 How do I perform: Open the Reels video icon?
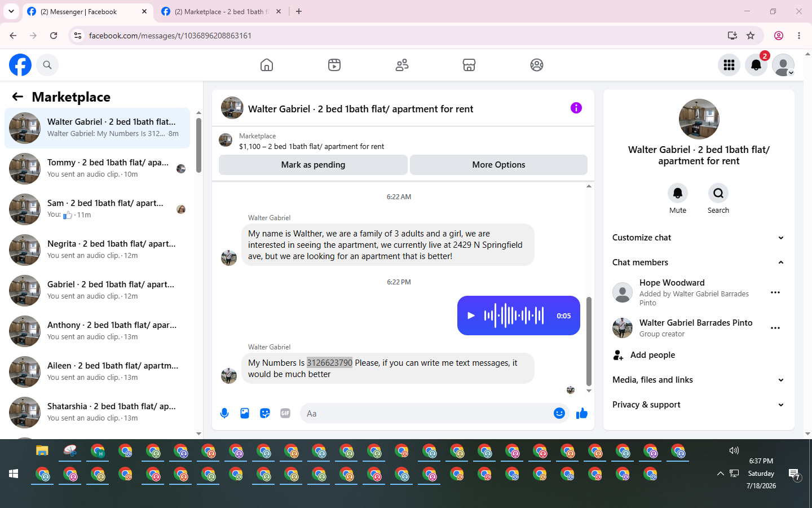coord(334,65)
